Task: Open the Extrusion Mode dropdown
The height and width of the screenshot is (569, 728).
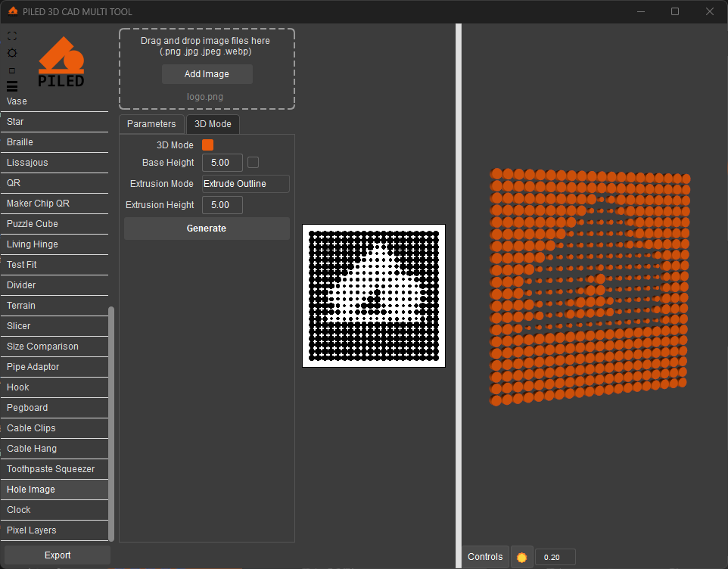Action: (x=245, y=184)
